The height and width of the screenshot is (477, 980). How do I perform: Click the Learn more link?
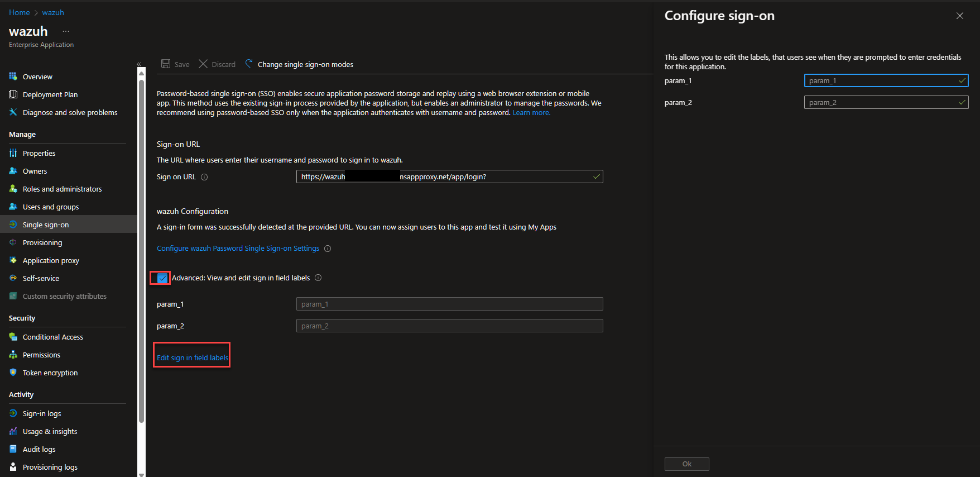pyautogui.click(x=531, y=113)
